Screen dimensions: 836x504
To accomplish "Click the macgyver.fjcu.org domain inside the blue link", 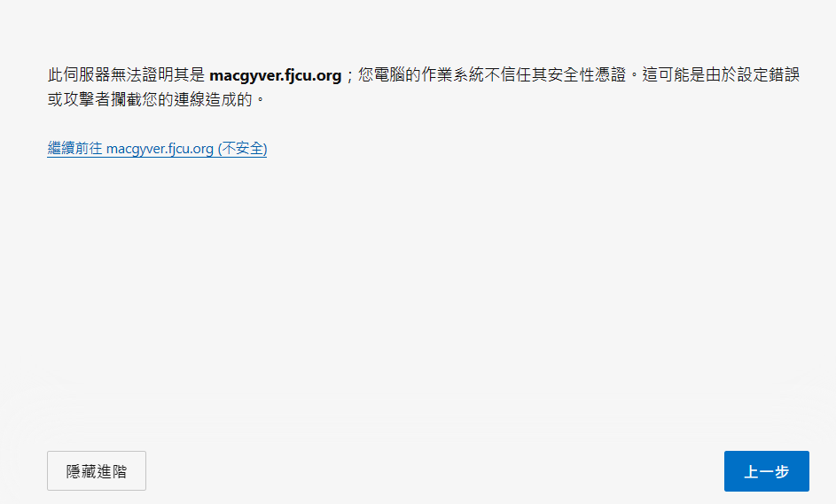I will click(160, 149).
